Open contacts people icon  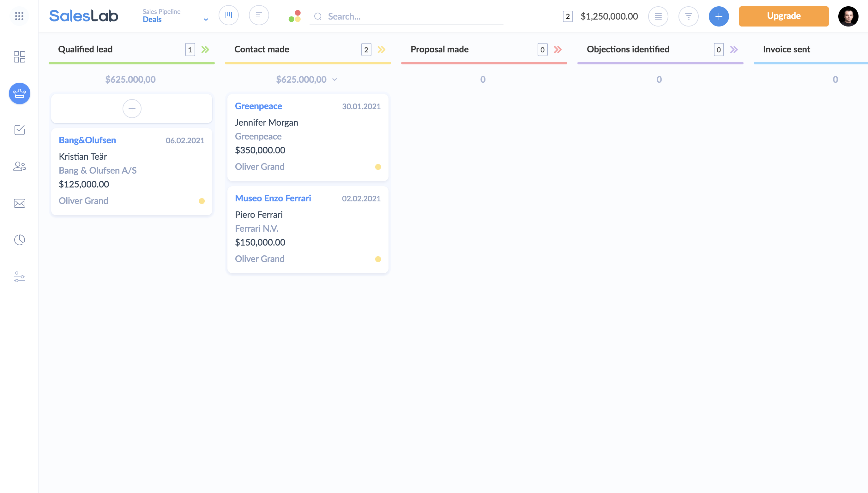19,166
